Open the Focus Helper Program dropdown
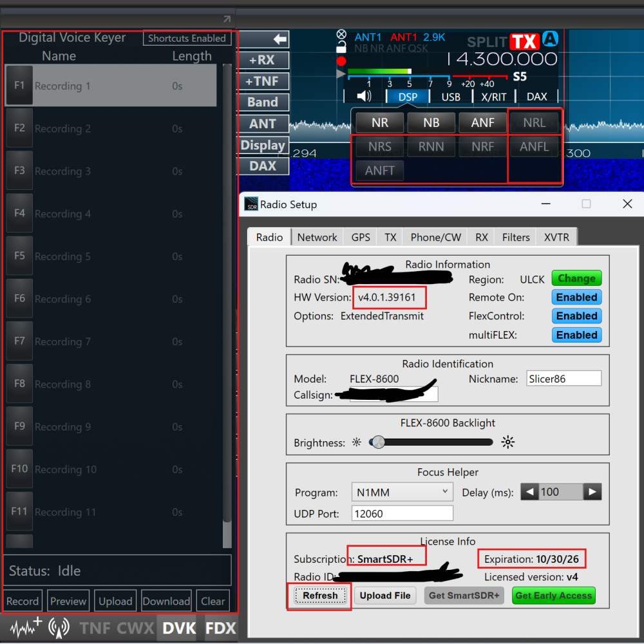The height and width of the screenshot is (644, 644). 402,492
